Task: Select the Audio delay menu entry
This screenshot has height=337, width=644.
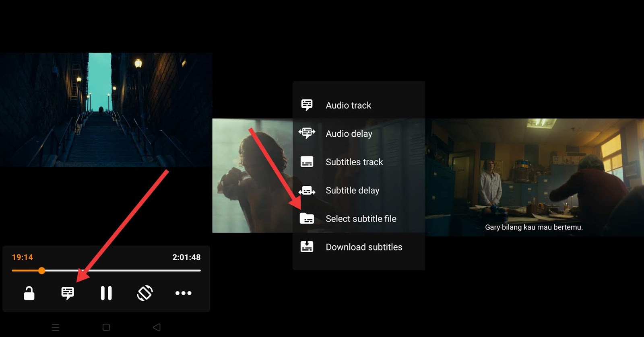Action: pyautogui.click(x=359, y=134)
